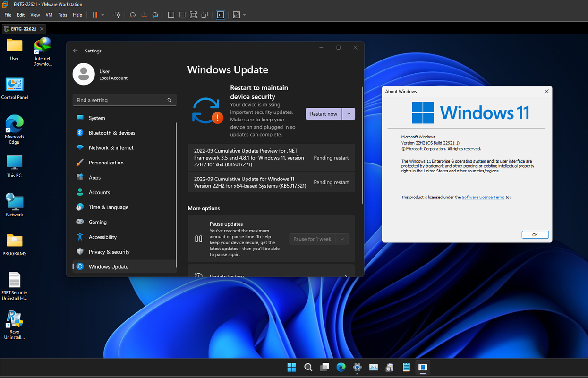
Task: Open Apps settings category
Action: (x=125, y=177)
